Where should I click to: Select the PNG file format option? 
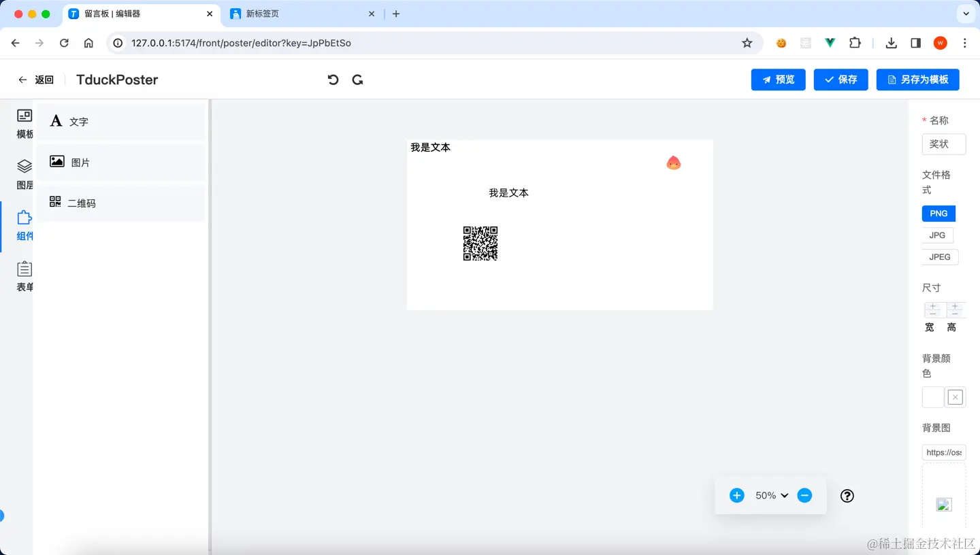938,213
